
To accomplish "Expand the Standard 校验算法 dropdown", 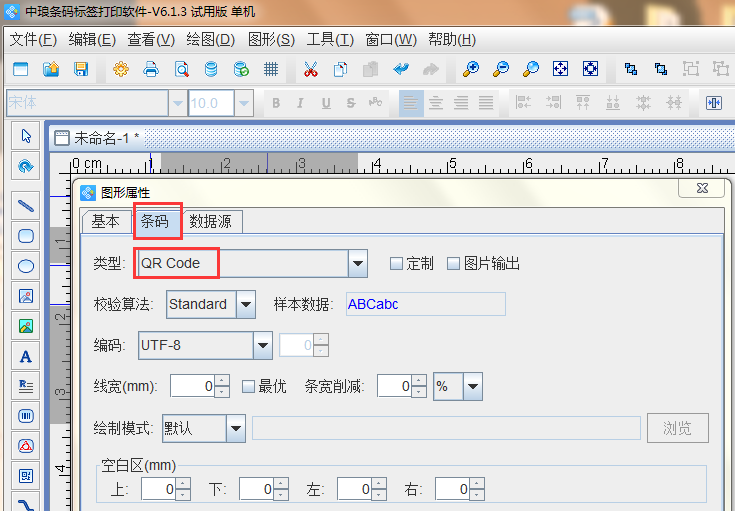I will 246,305.
